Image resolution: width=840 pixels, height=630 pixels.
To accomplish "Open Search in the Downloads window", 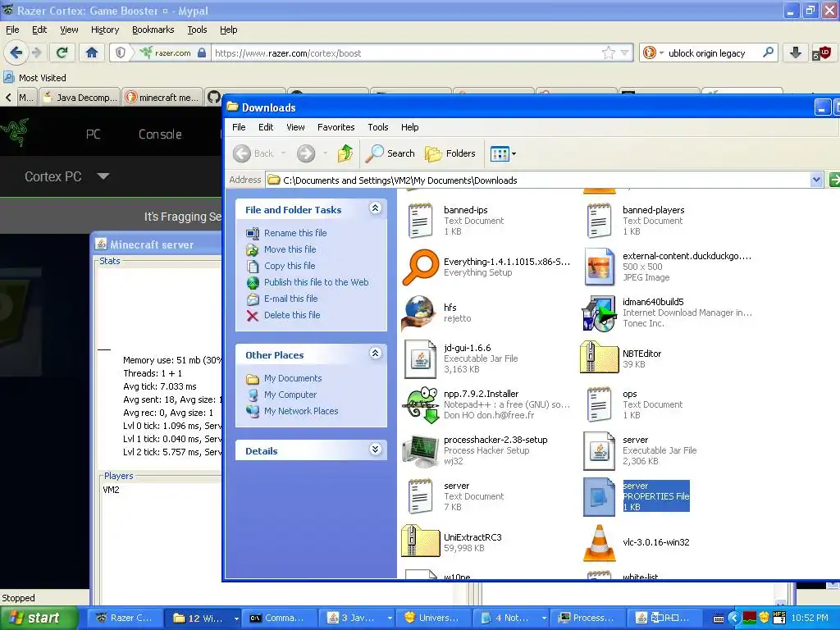I will tap(390, 153).
